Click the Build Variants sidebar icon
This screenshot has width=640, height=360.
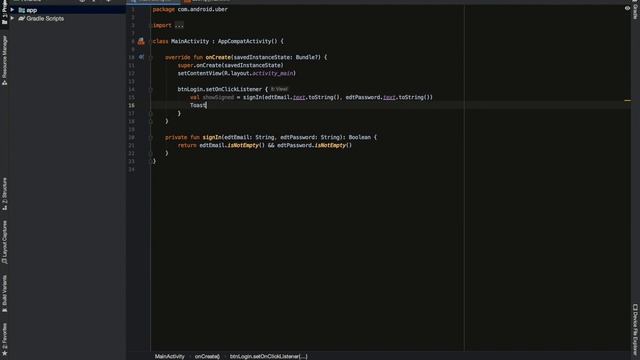pos(4,310)
